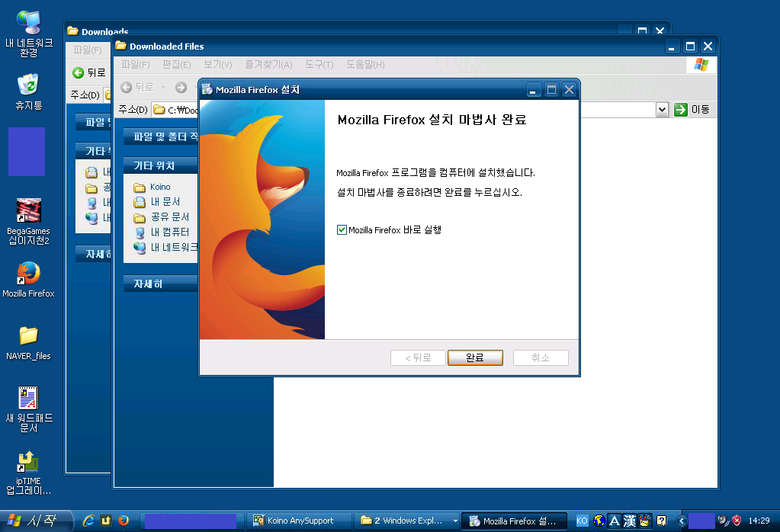Open 공유 문서 link in 기타 위치

(x=169, y=217)
